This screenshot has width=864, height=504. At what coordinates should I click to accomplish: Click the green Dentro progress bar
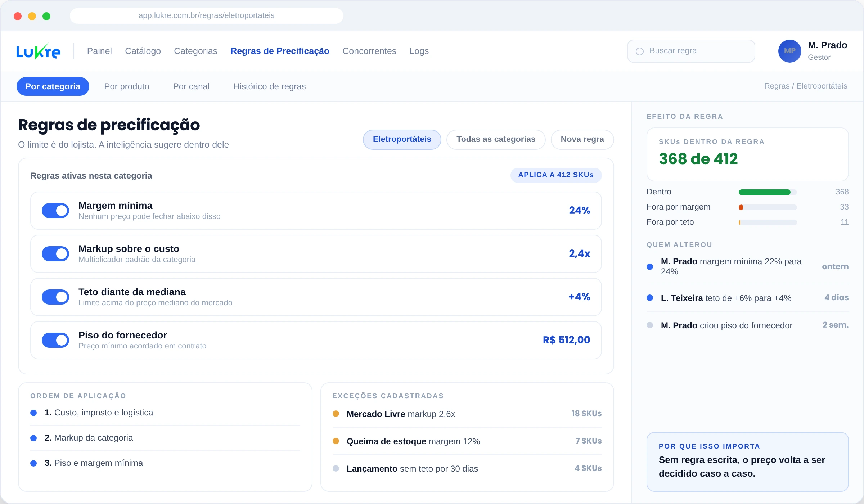(768, 192)
